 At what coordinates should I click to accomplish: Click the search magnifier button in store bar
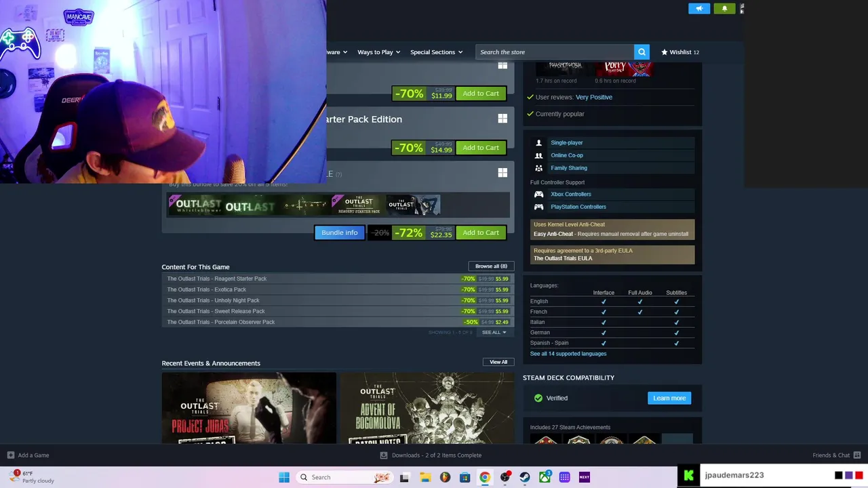642,52
